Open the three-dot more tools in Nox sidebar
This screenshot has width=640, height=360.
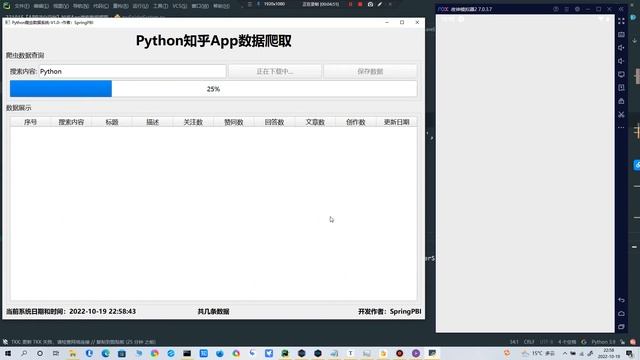point(621,127)
